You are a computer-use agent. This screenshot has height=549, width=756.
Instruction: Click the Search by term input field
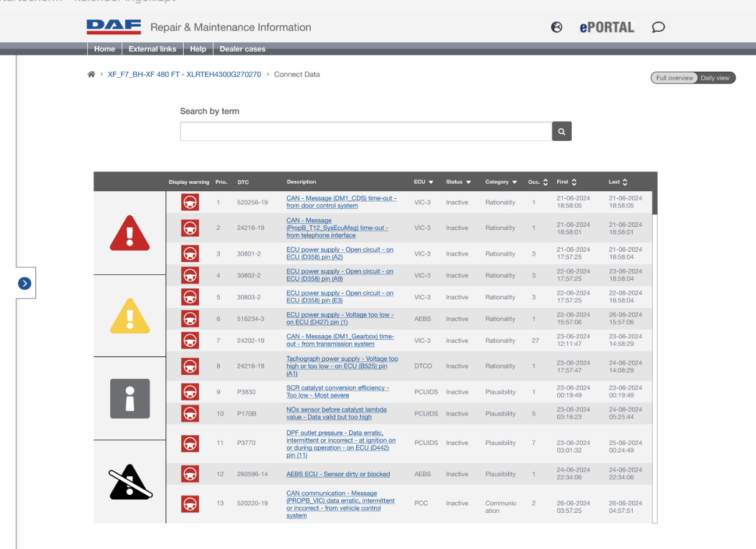tap(366, 131)
